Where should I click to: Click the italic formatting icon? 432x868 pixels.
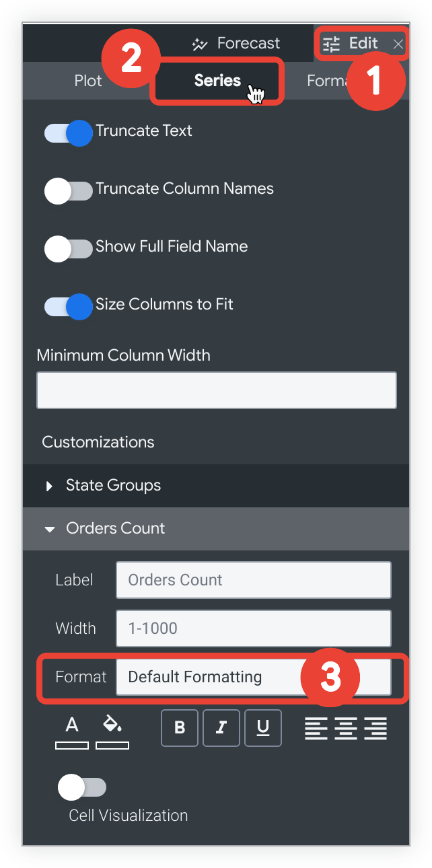221,728
